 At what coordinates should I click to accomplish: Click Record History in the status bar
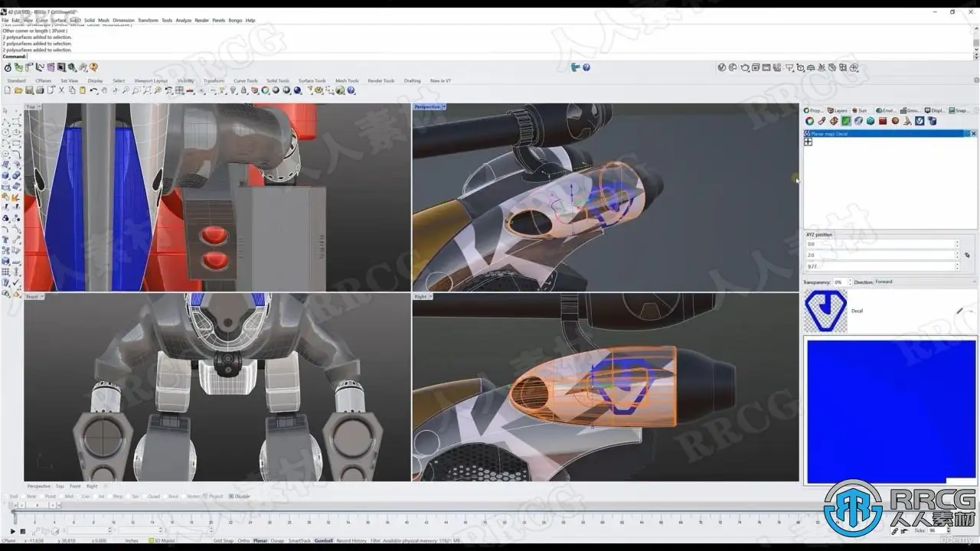pyautogui.click(x=351, y=540)
